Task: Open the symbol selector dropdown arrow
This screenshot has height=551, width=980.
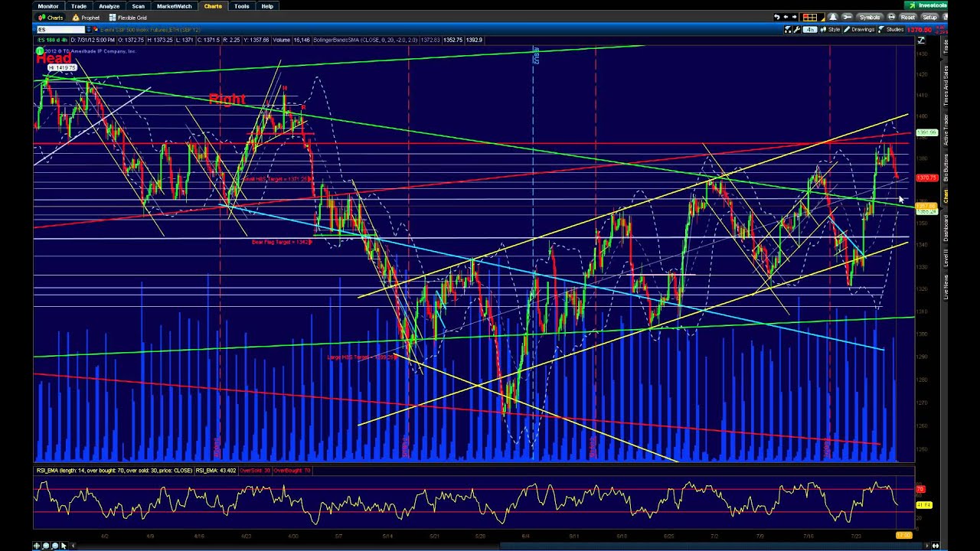Action: click(88, 29)
